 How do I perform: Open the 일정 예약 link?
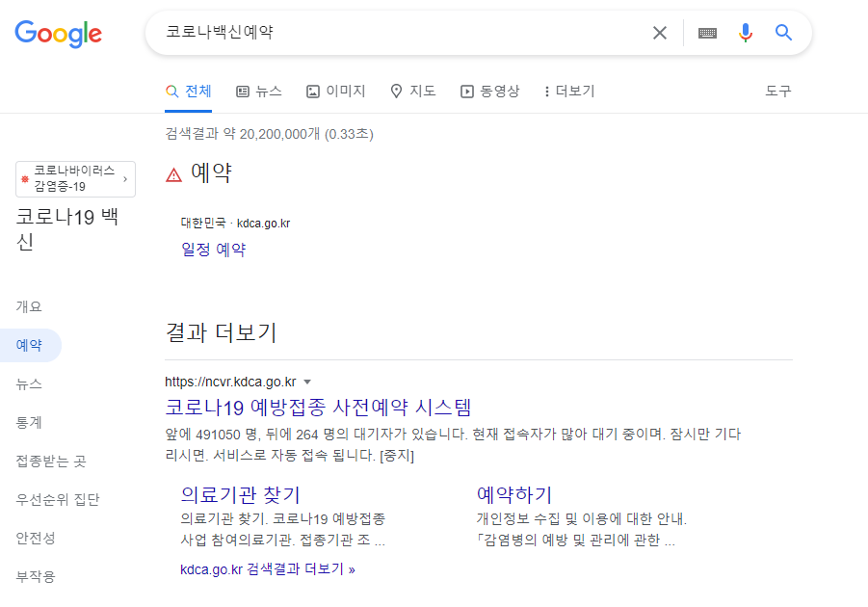click(x=214, y=250)
